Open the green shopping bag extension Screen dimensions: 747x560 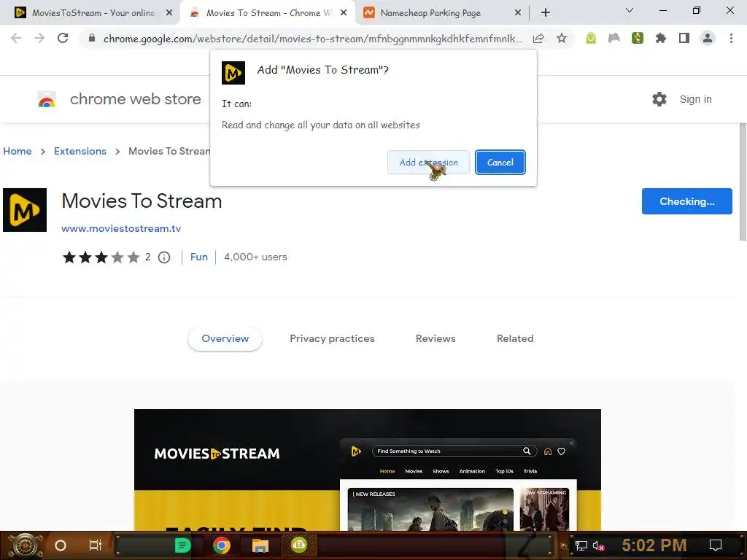point(591,38)
